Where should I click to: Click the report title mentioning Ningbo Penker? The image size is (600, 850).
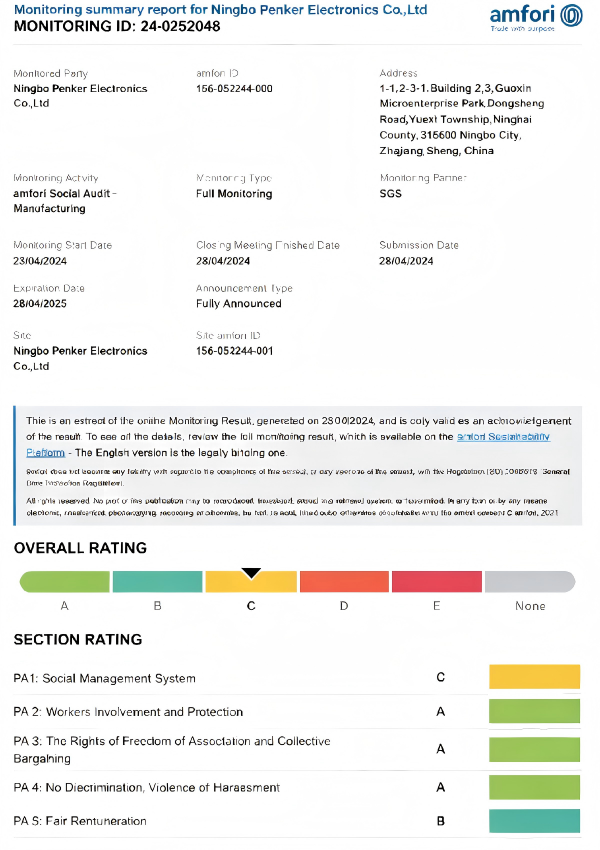[221, 10]
